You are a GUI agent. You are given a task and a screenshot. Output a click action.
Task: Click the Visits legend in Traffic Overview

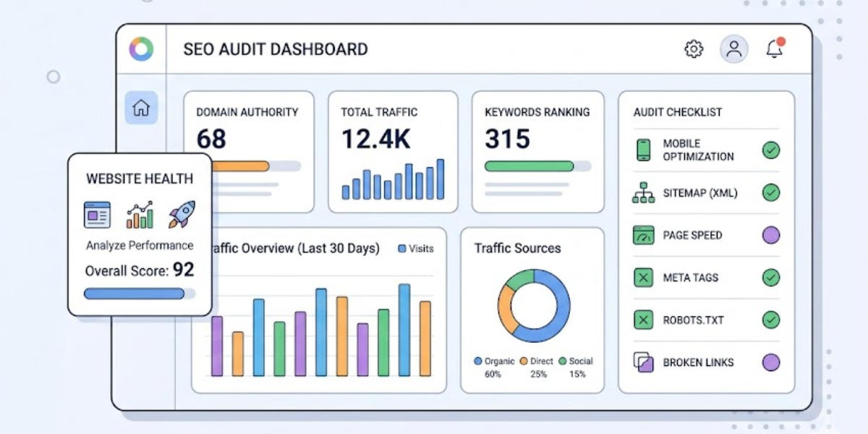tap(416, 249)
